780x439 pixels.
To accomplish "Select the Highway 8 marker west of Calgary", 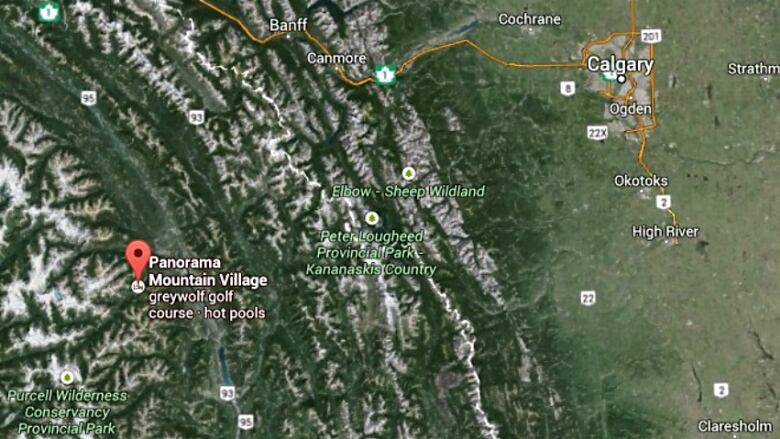I will pos(568,88).
